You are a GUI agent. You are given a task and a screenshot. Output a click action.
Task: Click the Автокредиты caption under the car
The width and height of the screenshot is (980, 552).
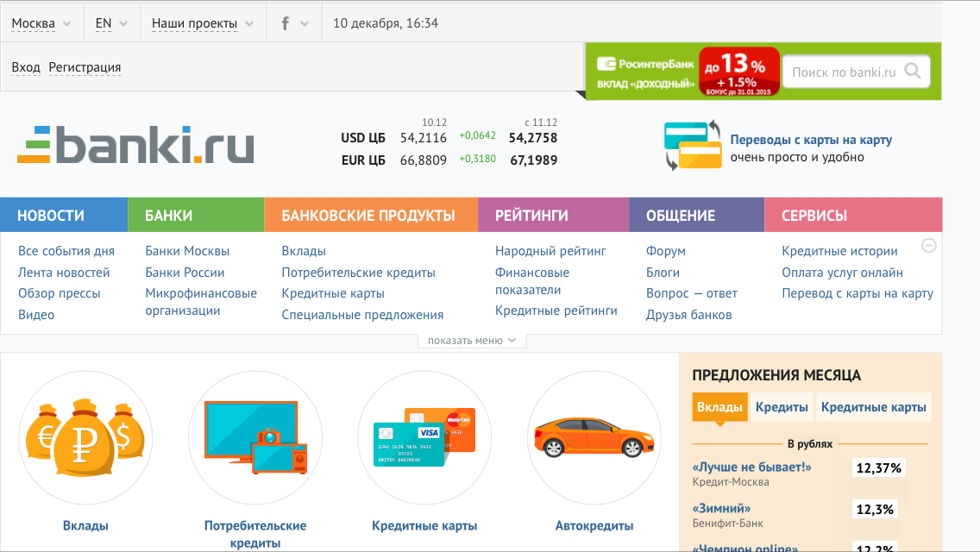pos(594,526)
